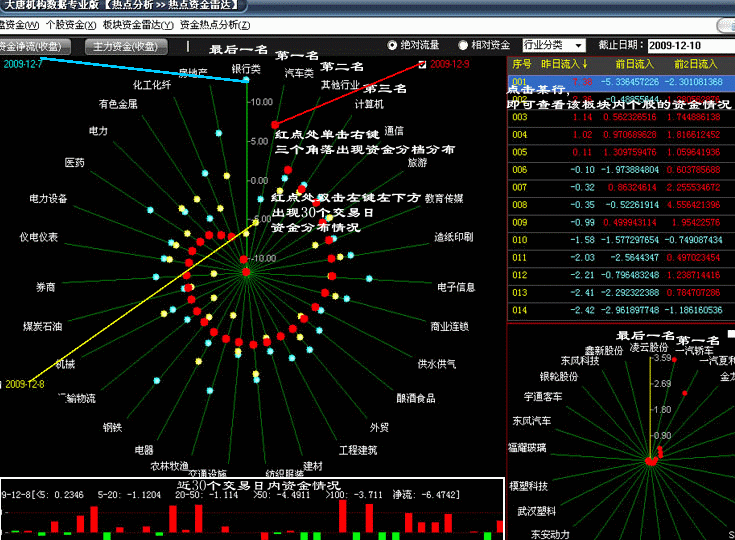Click the red data point on 汽车类 axis
This screenshot has width=735, height=540.
click(275, 124)
